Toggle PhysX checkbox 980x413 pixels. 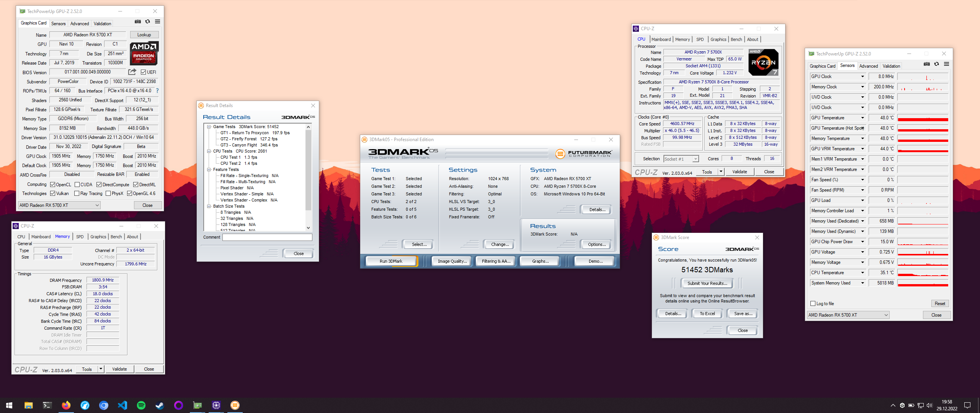(108, 193)
